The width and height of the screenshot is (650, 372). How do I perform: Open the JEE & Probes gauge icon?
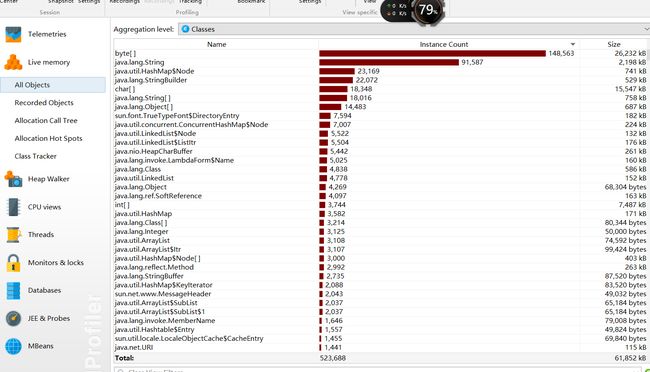13,319
